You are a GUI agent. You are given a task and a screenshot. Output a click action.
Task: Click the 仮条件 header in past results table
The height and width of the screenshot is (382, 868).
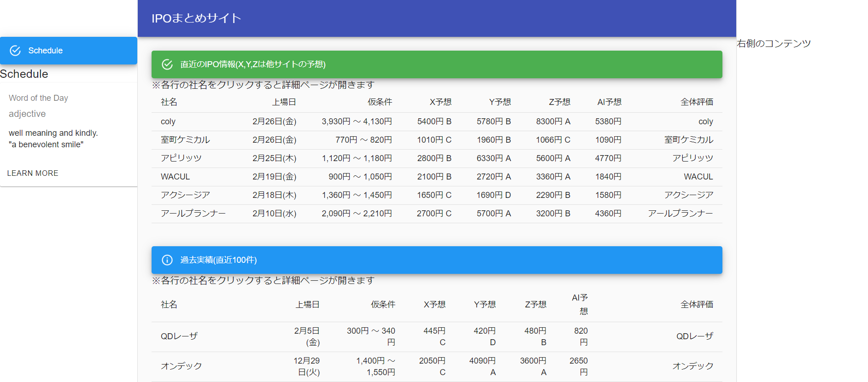coord(383,305)
